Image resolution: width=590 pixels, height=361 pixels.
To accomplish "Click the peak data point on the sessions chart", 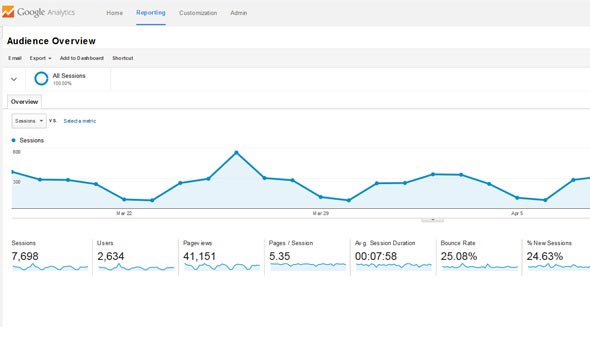I will tap(236, 152).
